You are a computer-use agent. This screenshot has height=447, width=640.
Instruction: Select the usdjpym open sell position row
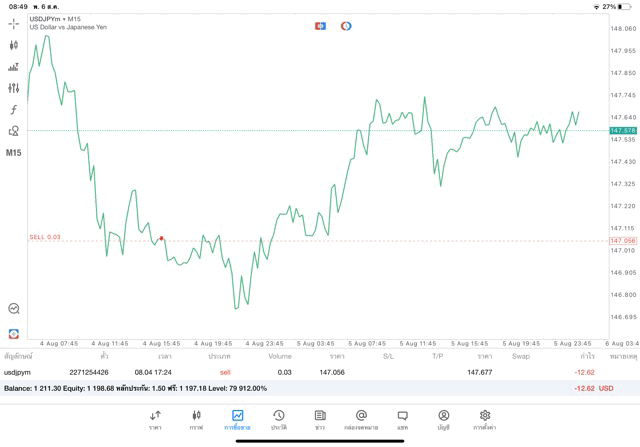(300, 372)
